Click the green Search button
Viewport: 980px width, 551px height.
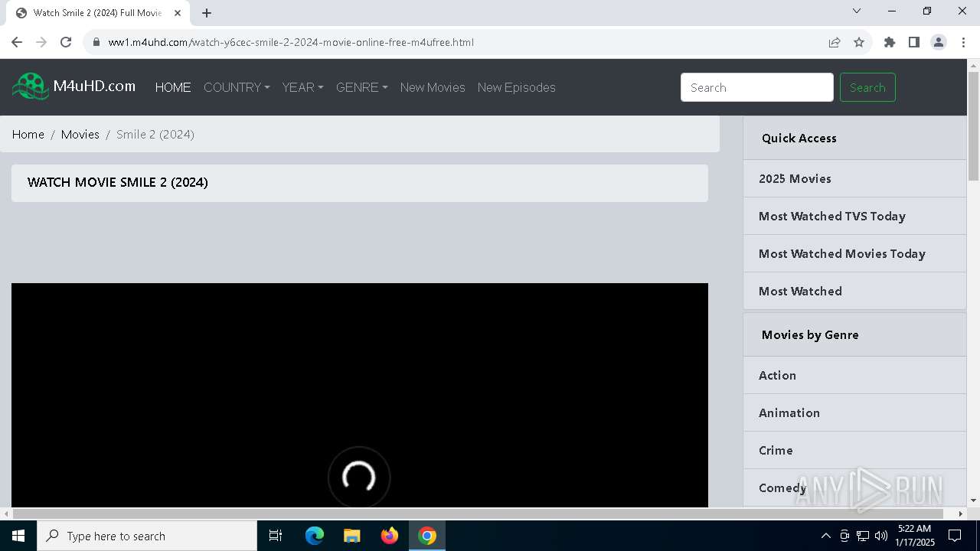click(x=867, y=87)
